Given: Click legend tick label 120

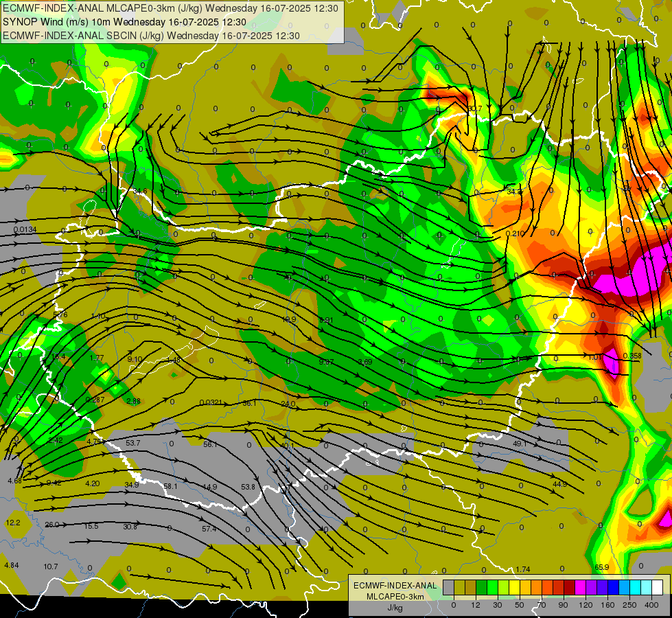Looking at the screenshot, I should coord(586,605).
